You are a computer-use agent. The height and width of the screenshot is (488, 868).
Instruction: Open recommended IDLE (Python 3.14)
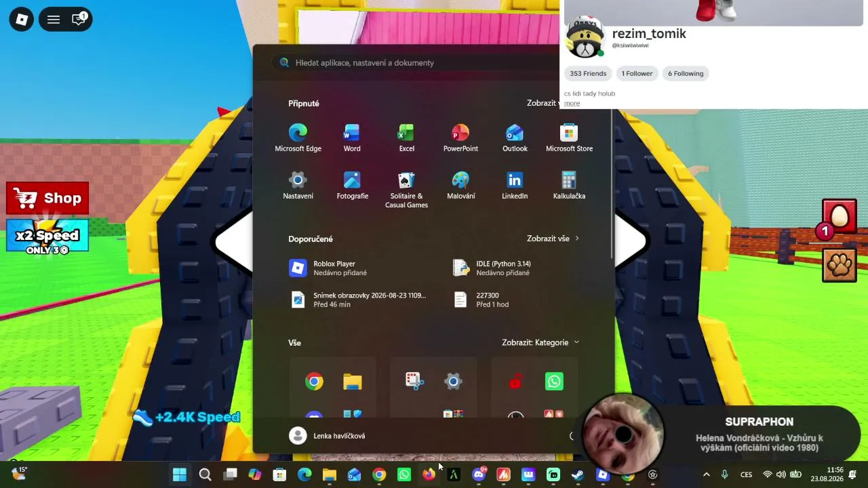tap(515, 268)
